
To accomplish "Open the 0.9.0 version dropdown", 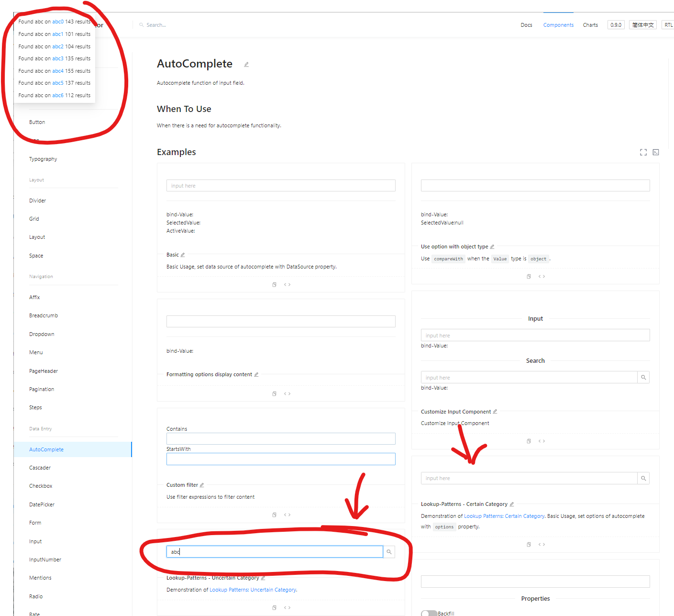I will click(x=616, y=25).
